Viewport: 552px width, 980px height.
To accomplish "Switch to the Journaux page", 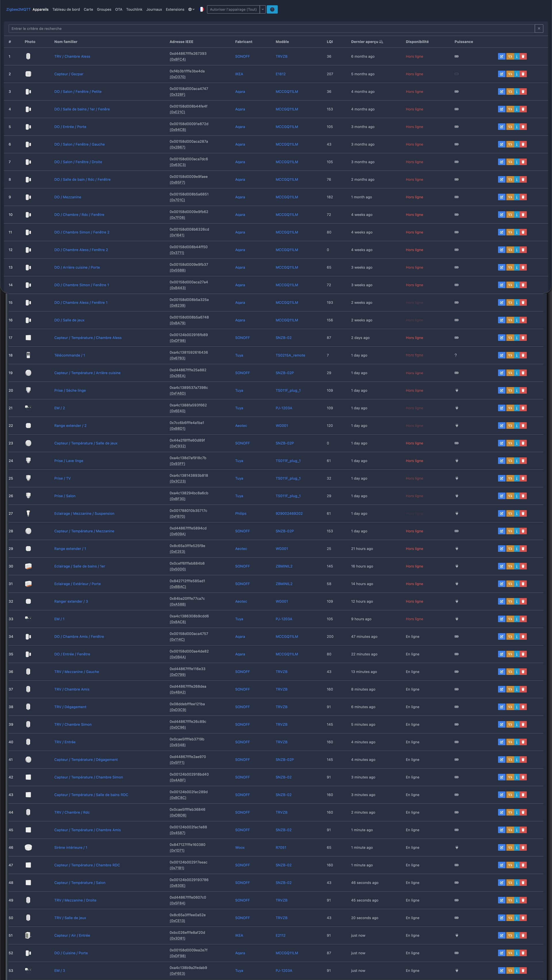I will click(154, 9).
